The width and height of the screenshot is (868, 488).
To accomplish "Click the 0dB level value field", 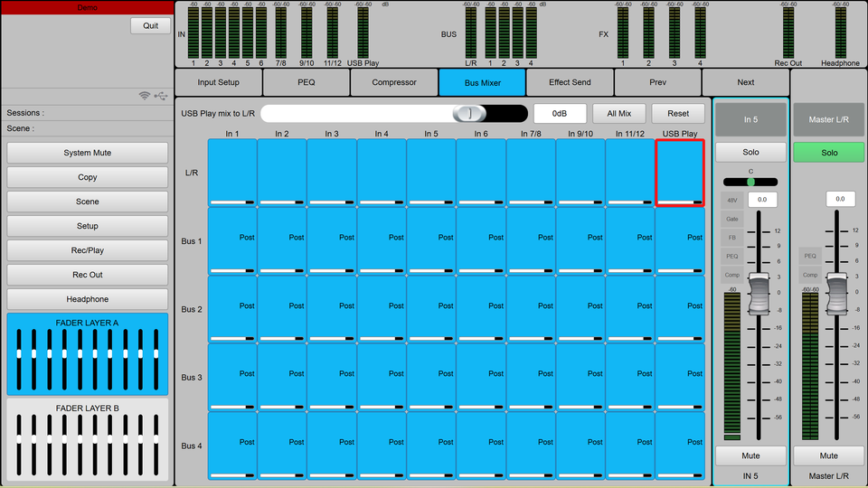I will [560, 113].
